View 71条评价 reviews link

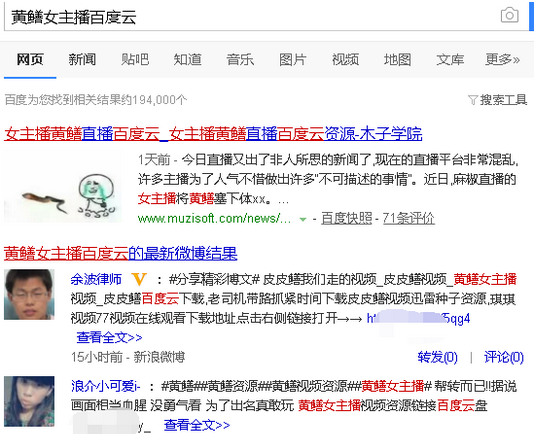(x=408, y=218)
